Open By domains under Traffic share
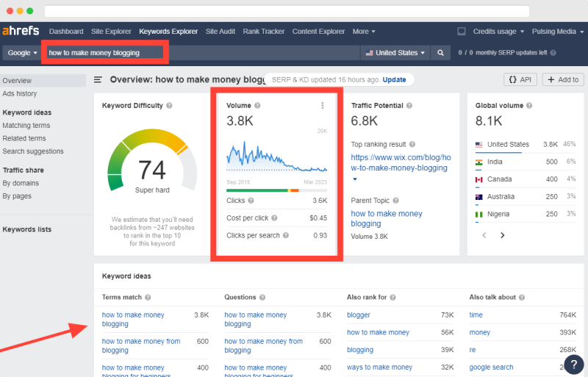The width and height of the screenshot is (588, 377). 21,183
